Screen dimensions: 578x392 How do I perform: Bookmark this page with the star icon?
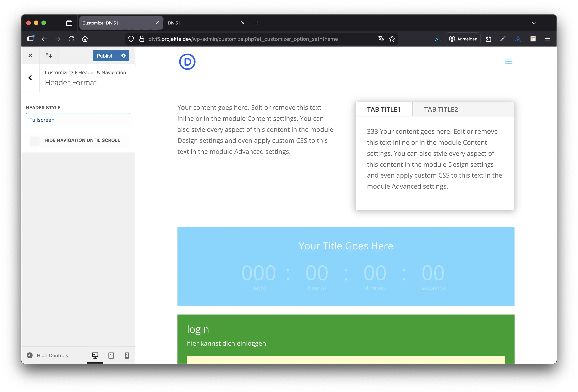392,39
